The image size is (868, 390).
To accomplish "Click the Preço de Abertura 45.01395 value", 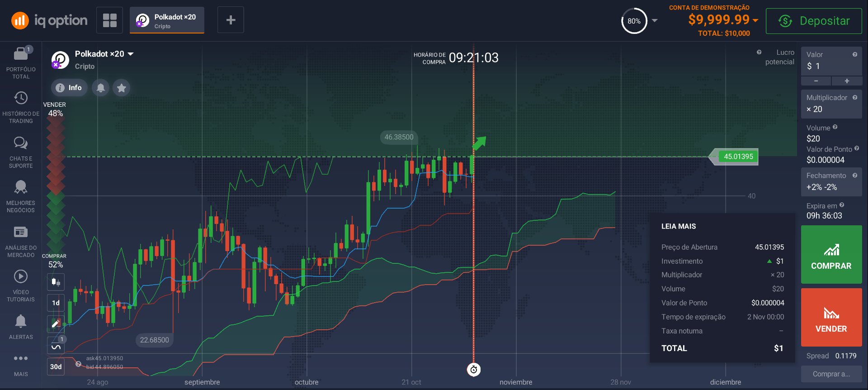I will click(769, 247).
